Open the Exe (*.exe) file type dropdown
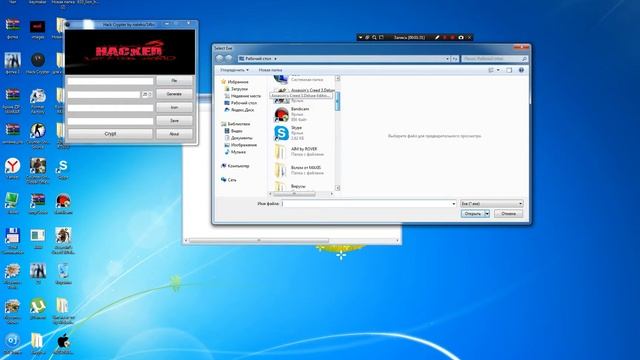The image size is (640, 360). click(x=491, y=203)
